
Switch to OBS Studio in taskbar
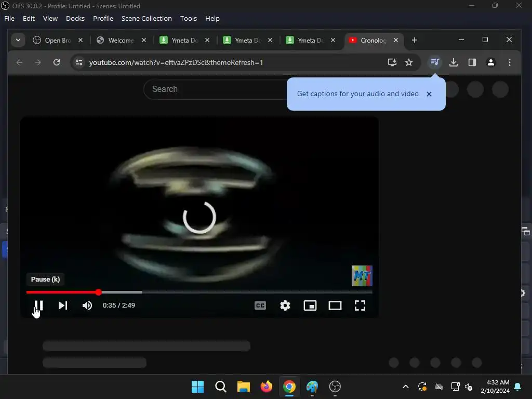click(x=335, y=387)
